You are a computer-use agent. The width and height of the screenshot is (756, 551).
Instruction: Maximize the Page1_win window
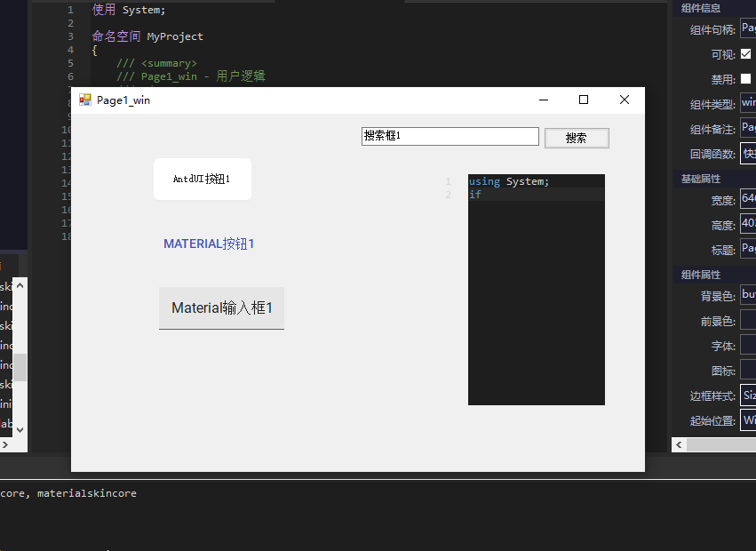584,100
